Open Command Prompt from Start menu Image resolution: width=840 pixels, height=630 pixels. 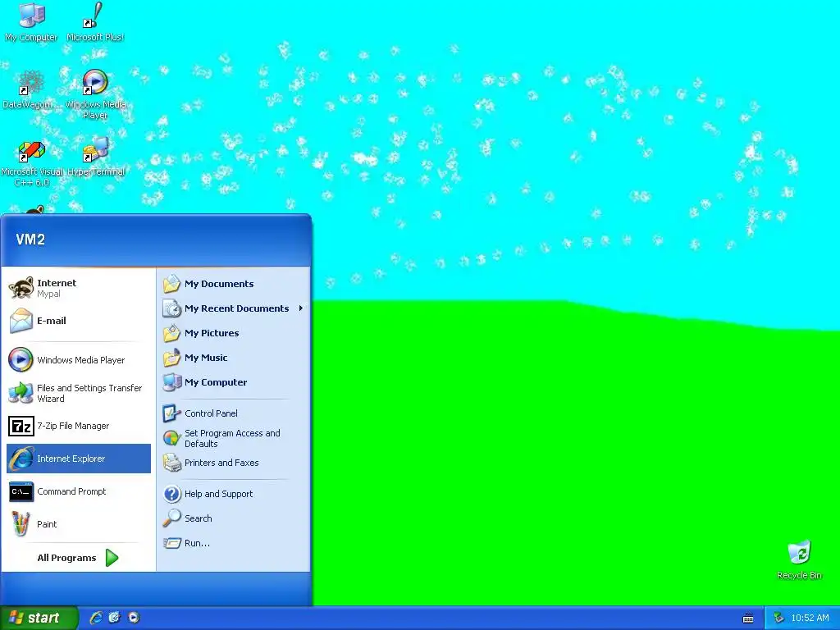[x=79, y=491]
